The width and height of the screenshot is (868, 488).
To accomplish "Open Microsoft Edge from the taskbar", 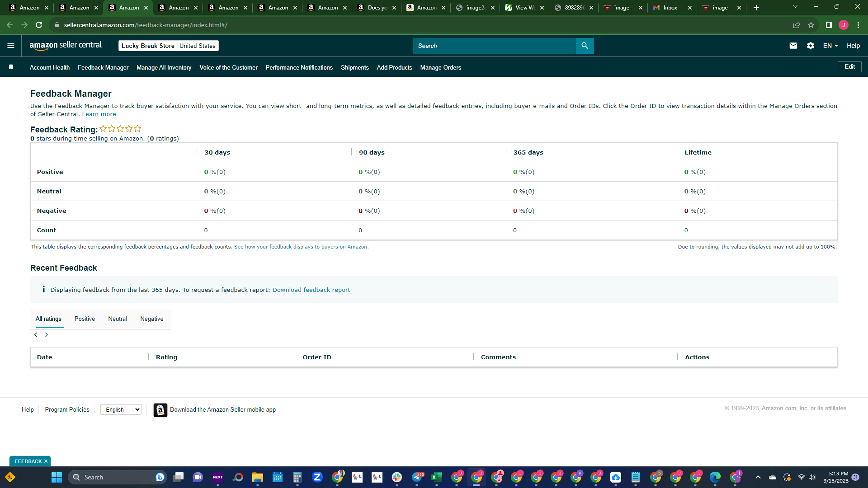I will (715, 477).
